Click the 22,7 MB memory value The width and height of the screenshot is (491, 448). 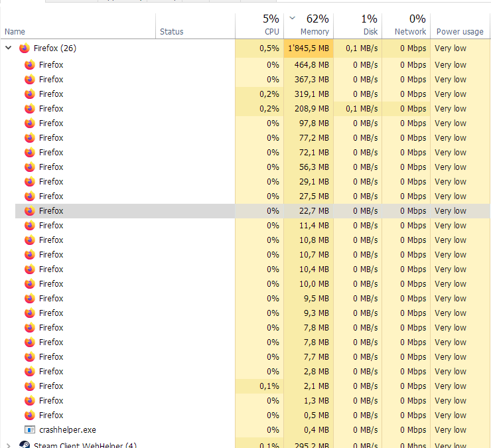314,211
